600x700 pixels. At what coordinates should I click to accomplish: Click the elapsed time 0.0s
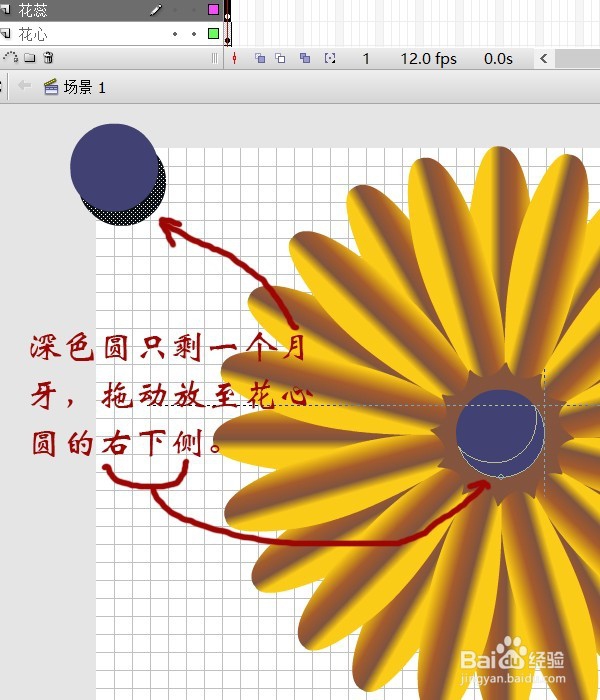(498, 58)
